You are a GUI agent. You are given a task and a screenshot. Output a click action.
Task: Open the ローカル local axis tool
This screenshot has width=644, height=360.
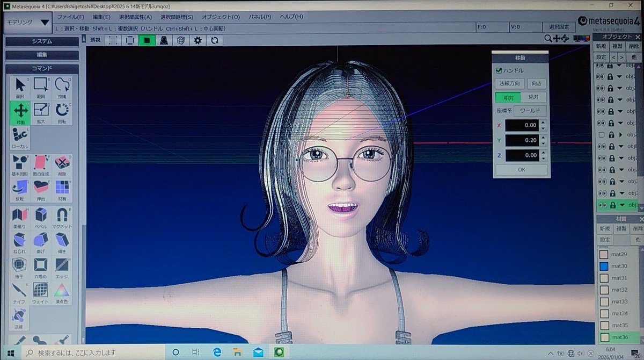(x=20, y=138)
